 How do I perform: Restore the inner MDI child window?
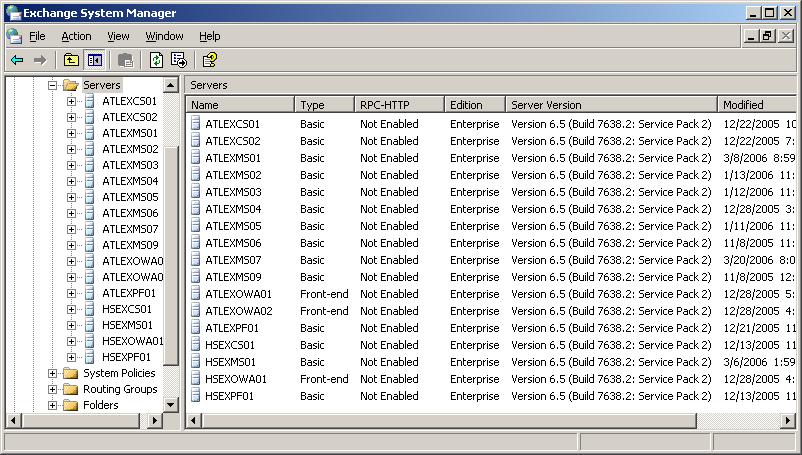pyautogui.click(x=767, y=36)
